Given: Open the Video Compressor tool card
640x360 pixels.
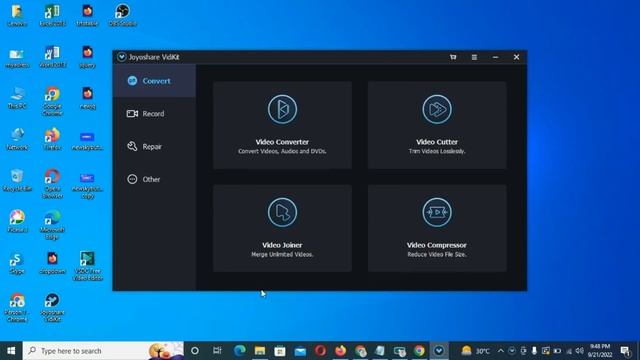Looking at the screenshot, I should (437, 228).
